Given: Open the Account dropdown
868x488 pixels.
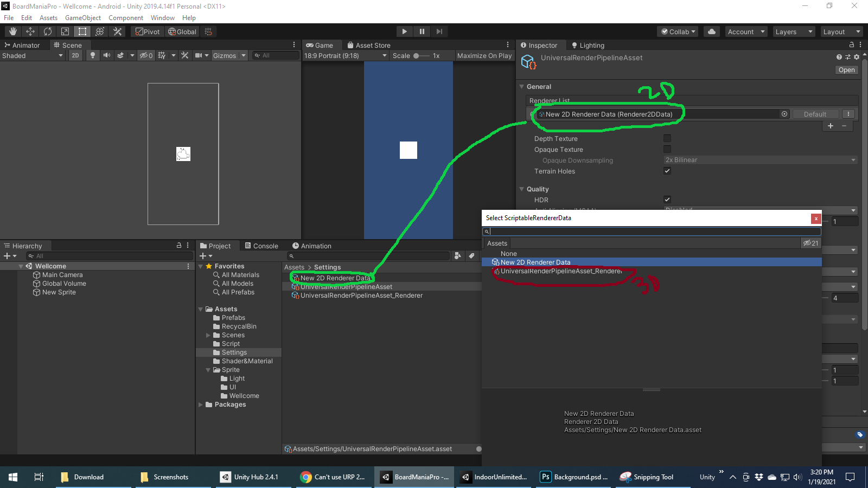Looking at the screenshot, I should pyautogui.click(x=745, y=31).
